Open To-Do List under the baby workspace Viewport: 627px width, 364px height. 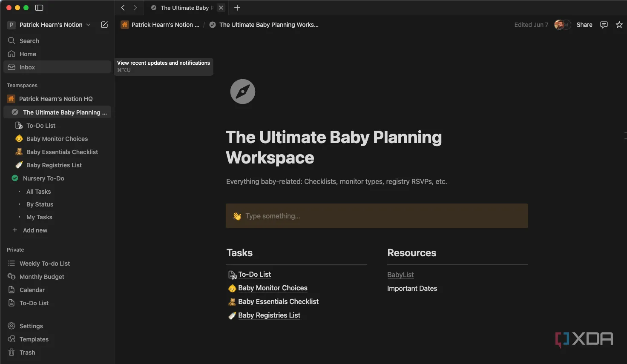pos(57,126)
